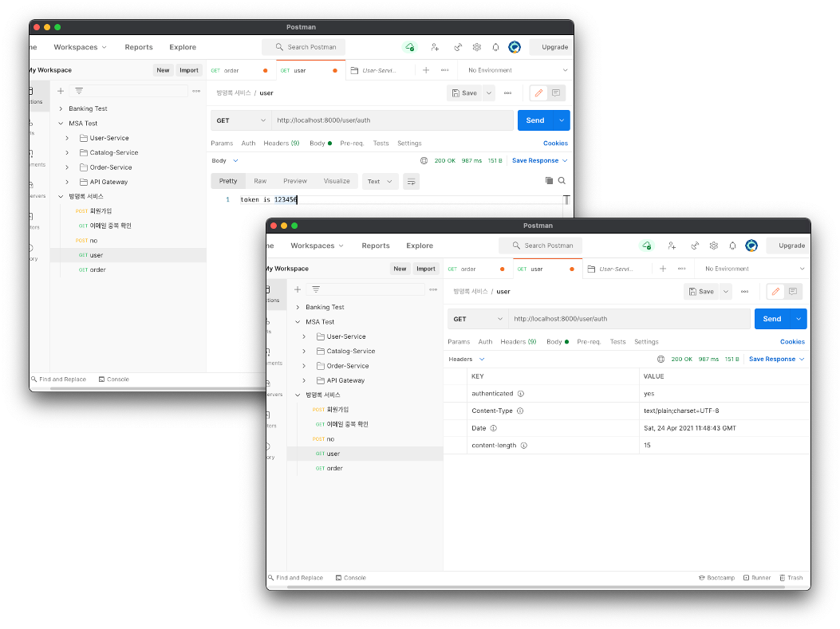Select POST no request in back sidebar
The width and height of the screenshot is (840, 629).
tap(128, 241)
